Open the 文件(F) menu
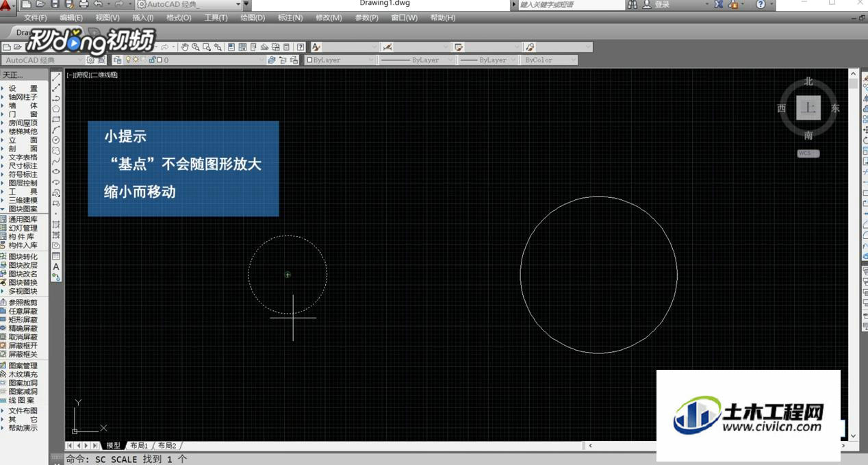This screenshot has height=465, width=868. click(36, 18)
